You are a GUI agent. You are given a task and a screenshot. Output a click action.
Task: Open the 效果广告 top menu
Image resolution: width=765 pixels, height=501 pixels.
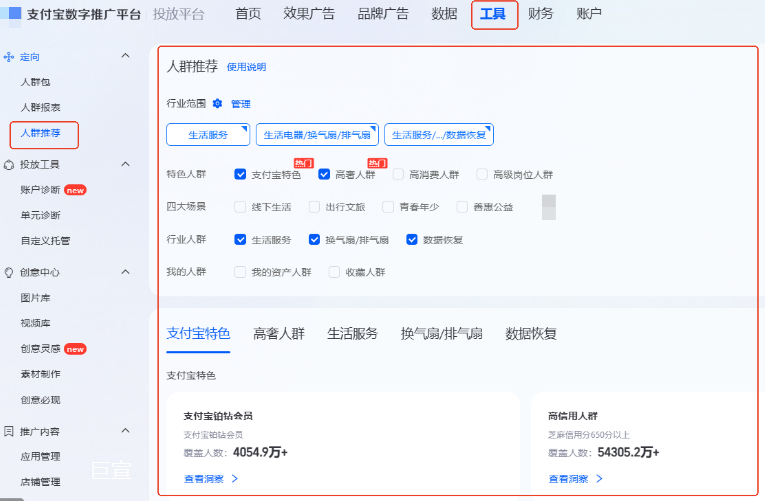[x=309, y=14]
